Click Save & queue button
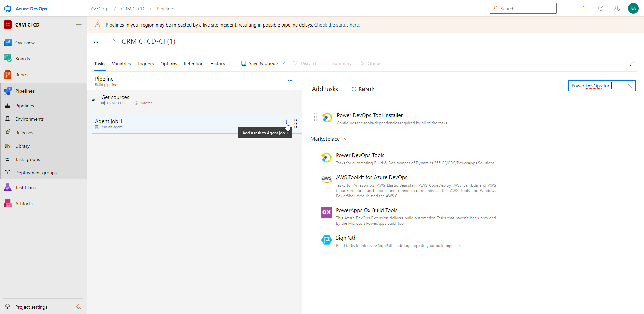 pos(259,63)
